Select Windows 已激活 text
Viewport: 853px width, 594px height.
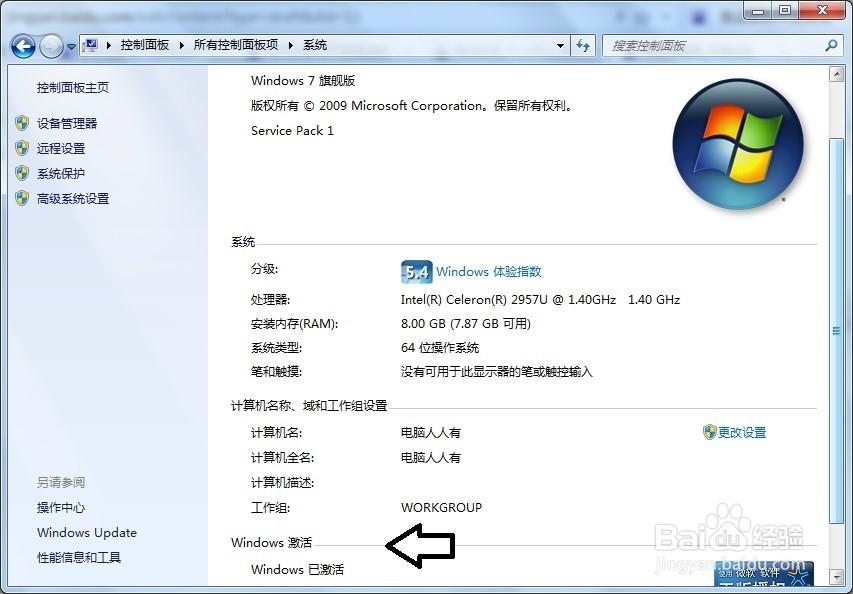[x=298, y=570]
